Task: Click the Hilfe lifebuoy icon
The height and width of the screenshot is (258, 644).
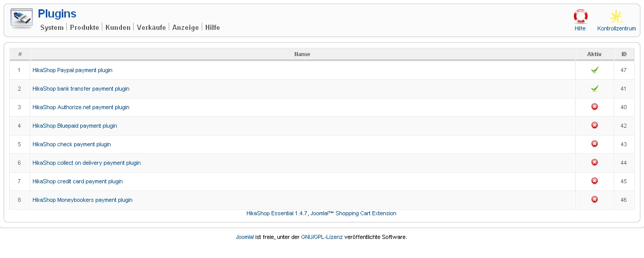Action: (x=580, y=16)
